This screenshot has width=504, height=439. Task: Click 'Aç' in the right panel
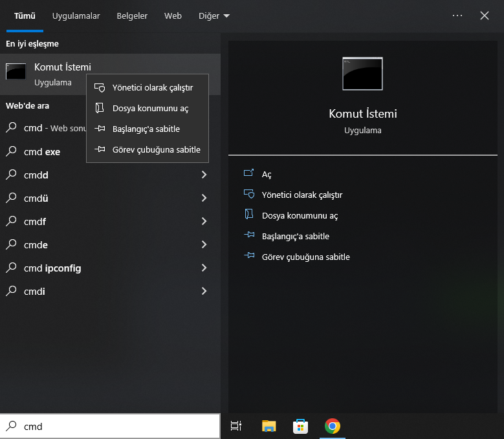(x=267, y=175)
